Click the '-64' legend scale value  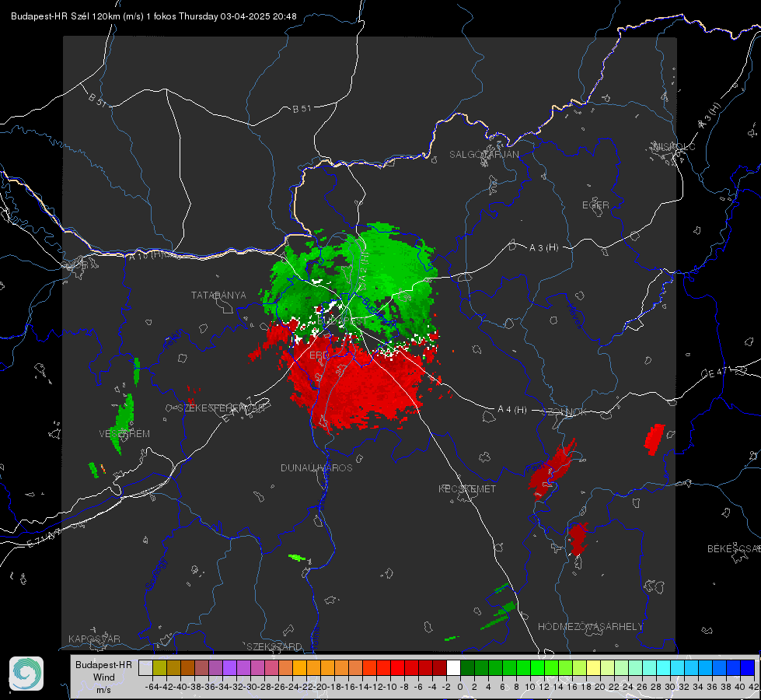[x=152, y=687]
